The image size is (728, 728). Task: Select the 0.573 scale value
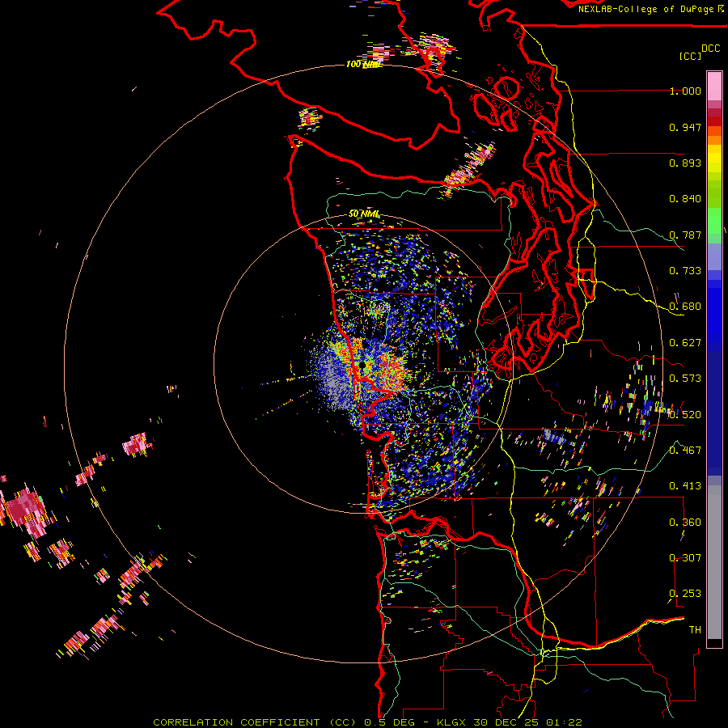(x=685, y=379)
